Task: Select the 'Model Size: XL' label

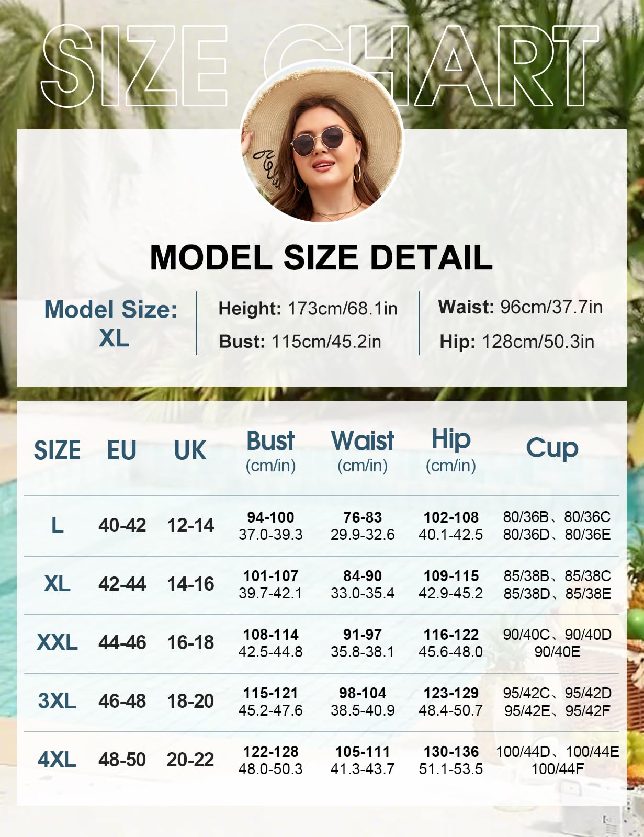Action: 111,323
